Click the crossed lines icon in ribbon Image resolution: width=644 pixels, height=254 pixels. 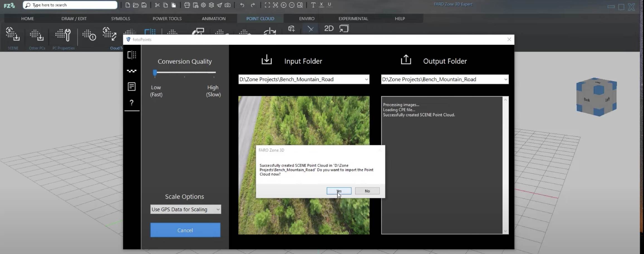click(x=311, y=29)
